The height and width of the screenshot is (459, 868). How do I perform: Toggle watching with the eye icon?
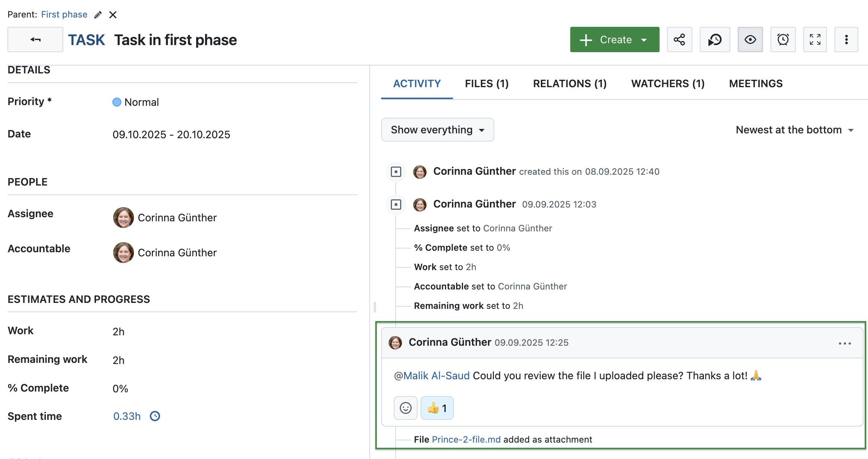coord(750,39)
